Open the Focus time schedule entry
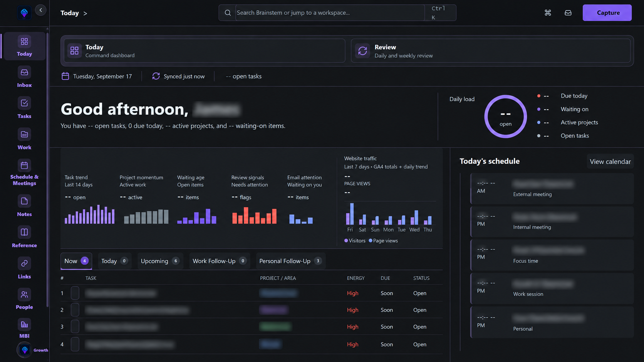The image size is (644, 362). tap(552, 255)
